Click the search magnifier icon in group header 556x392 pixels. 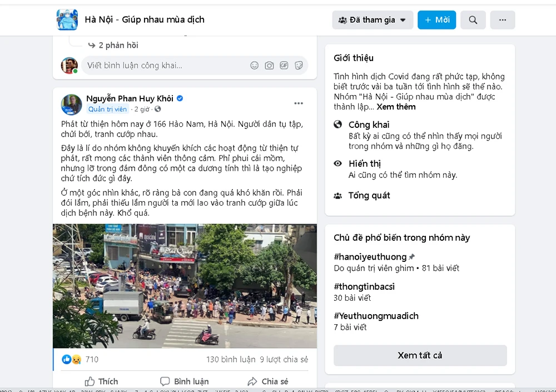[473, 20]
